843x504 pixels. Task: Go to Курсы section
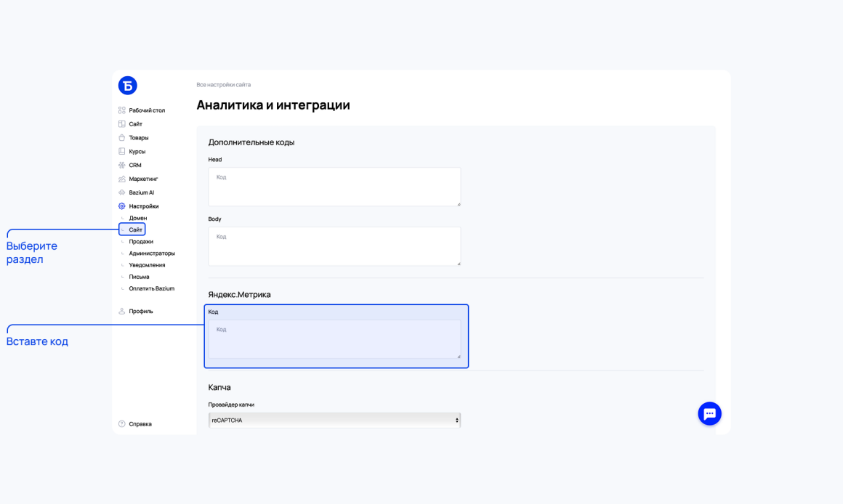137,152
